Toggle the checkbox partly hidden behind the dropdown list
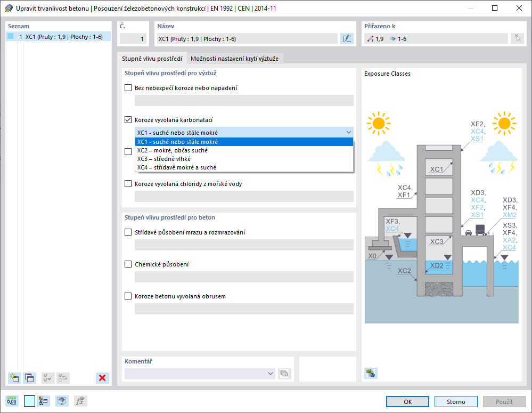The image size is (532, 413). click(x=128, y=152)
